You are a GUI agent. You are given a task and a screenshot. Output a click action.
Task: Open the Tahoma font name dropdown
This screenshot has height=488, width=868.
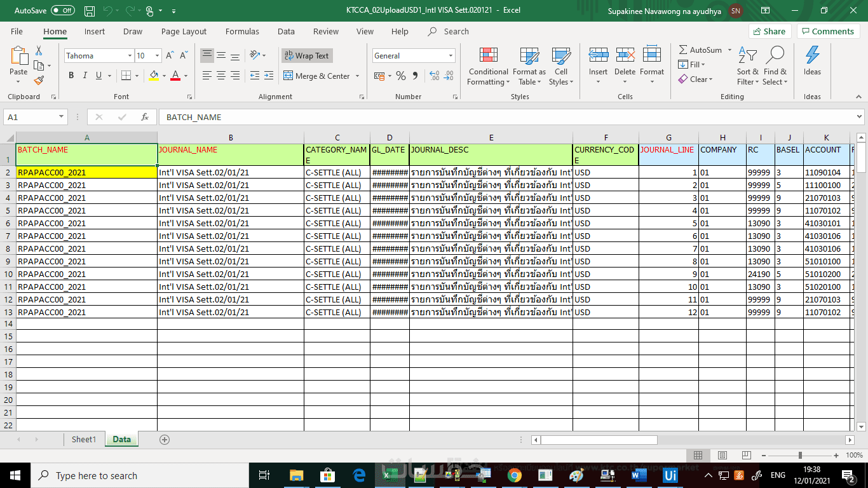tap(130, 56)
